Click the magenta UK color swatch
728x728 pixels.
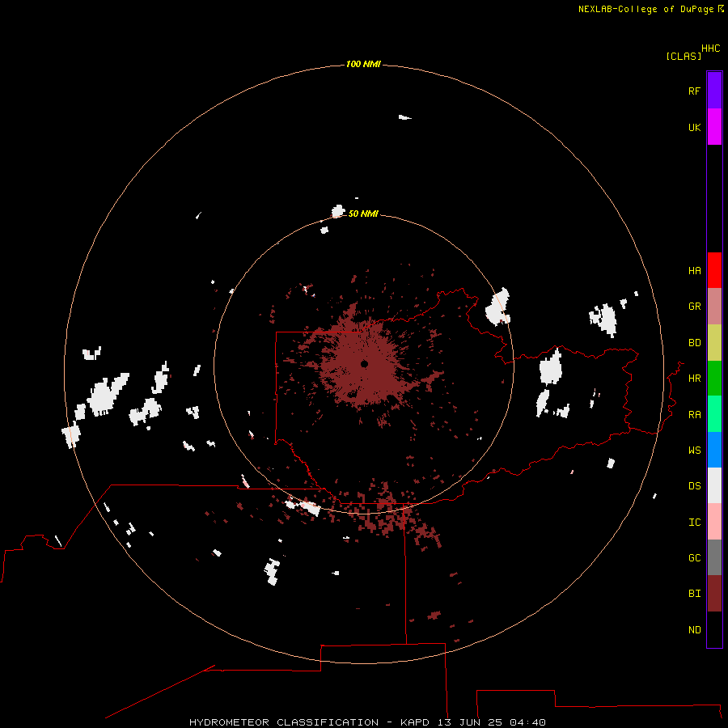coord(714,127)
